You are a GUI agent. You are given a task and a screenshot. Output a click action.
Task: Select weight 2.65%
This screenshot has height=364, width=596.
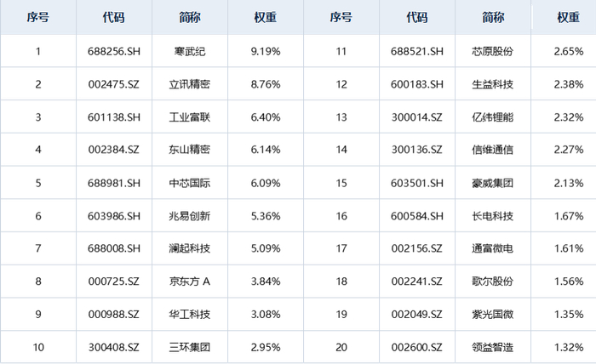pyautogui.click(x=568, y=51)
